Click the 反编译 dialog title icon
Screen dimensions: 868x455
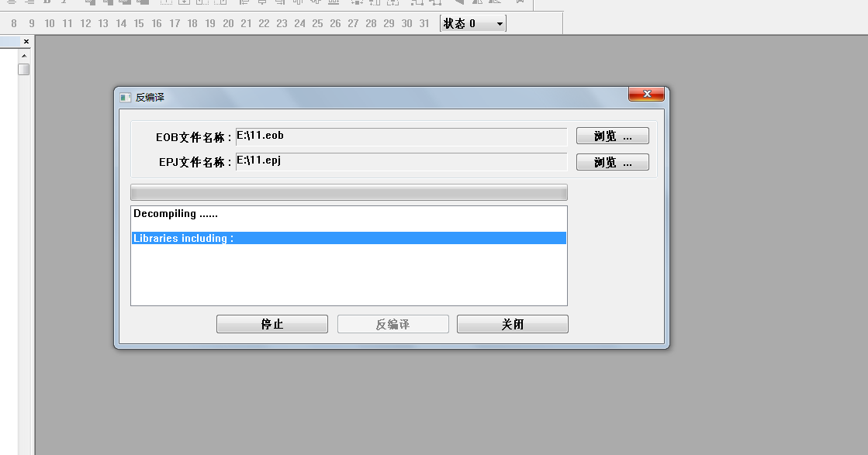(x=125, y=98)
